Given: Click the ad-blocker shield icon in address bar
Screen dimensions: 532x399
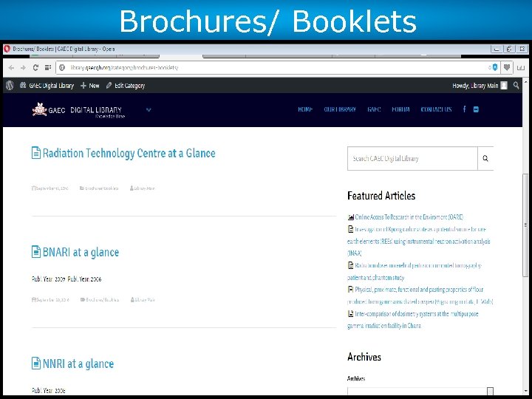Looking at the screenshot, I should pyautogui.click(x=495, y=67).
